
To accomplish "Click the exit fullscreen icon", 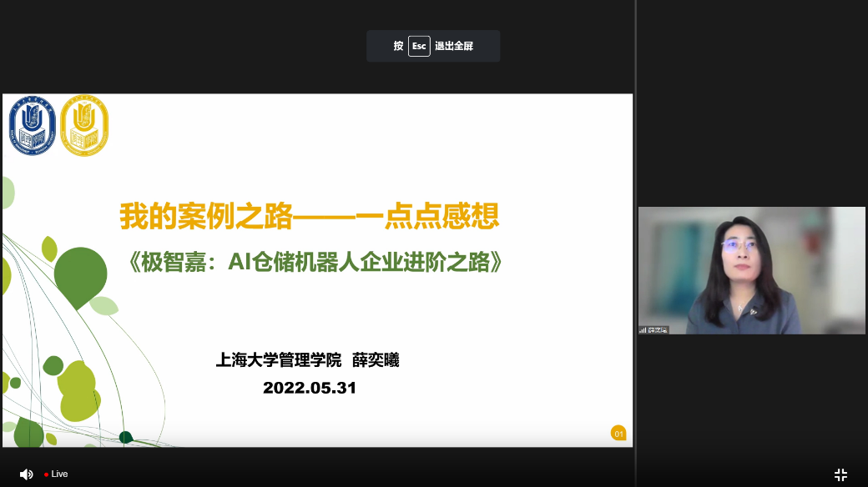I will [x=840, y=474].
